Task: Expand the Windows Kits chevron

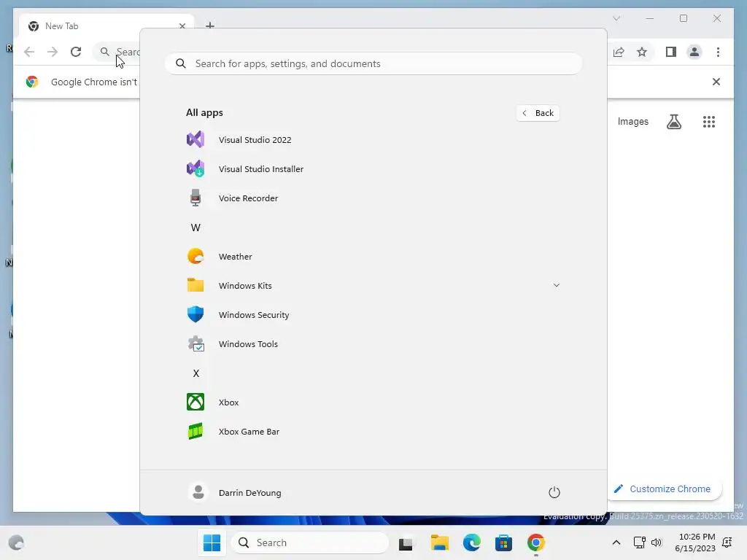Action: click(556, 285)
